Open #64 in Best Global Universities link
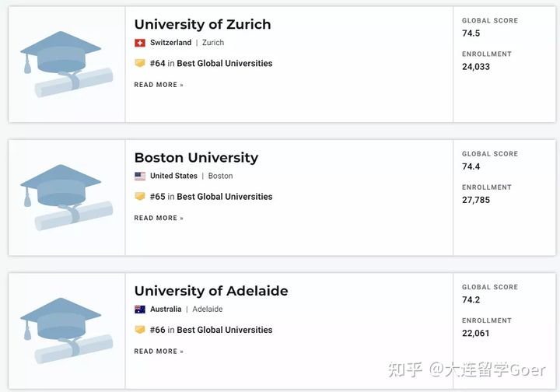560x392 pixels. pyautogui.click(x=211, y=63)
